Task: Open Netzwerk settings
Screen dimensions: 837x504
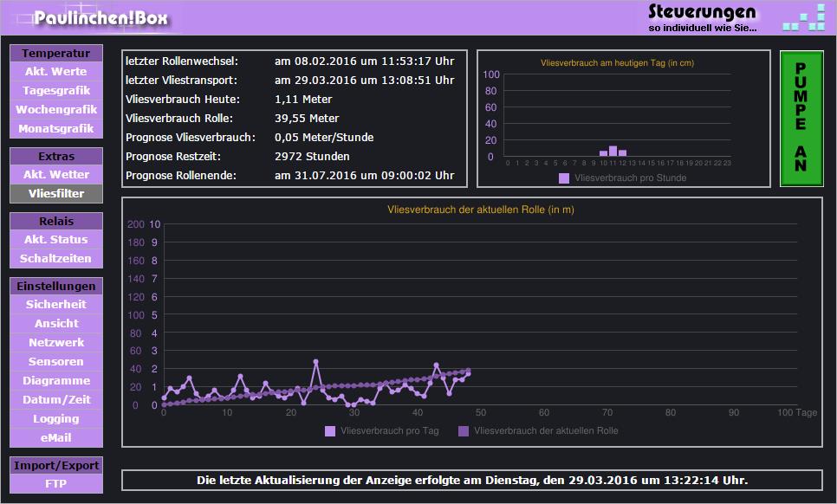Action: 55,343
